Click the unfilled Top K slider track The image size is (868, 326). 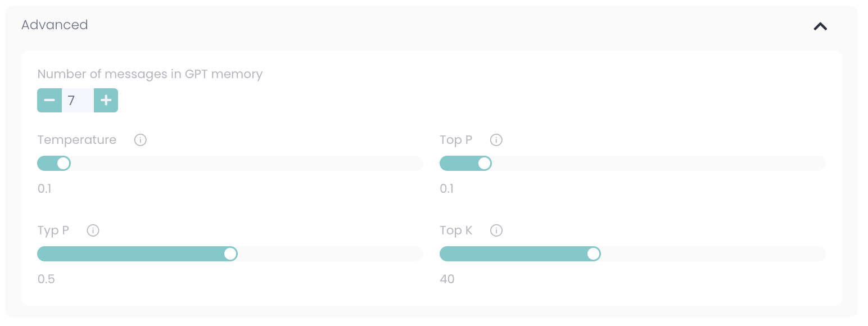click(714, 254)
